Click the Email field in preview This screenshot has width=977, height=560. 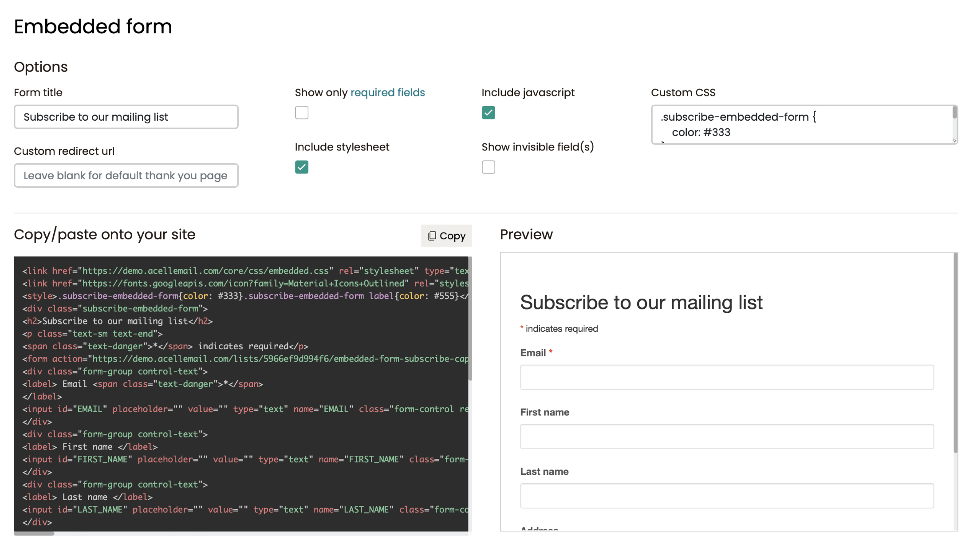pos(726,377)
